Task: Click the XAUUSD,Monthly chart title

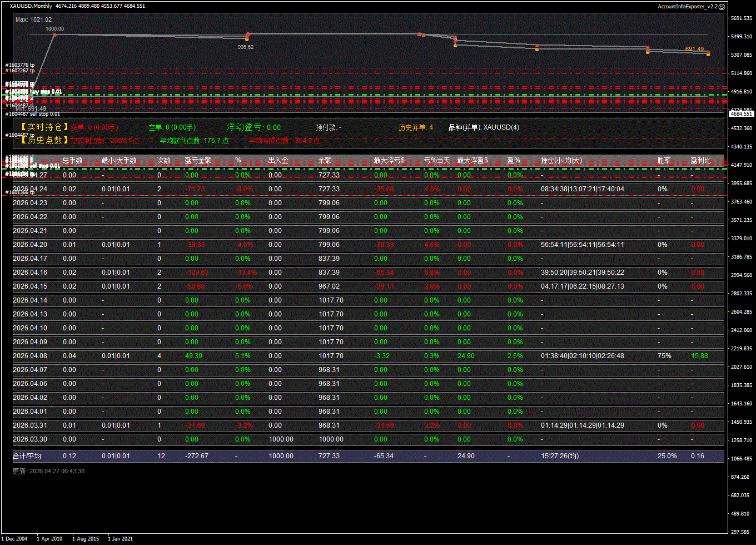Action: [31, 6]
